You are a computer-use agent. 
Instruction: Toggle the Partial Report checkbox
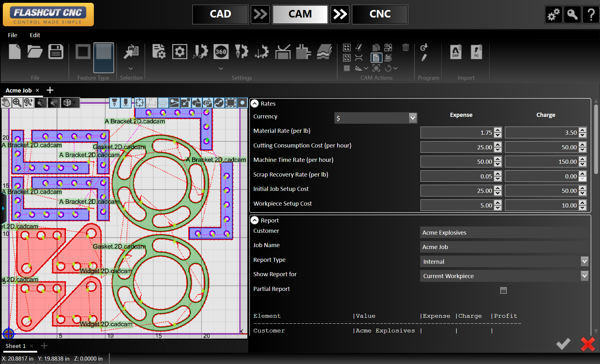503,290
